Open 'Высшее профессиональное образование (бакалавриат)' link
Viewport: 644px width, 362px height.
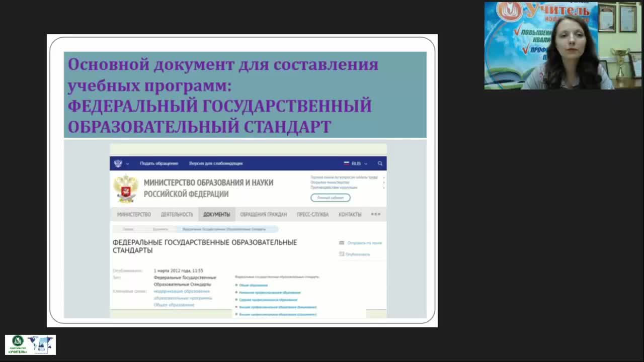coord(278,307)
